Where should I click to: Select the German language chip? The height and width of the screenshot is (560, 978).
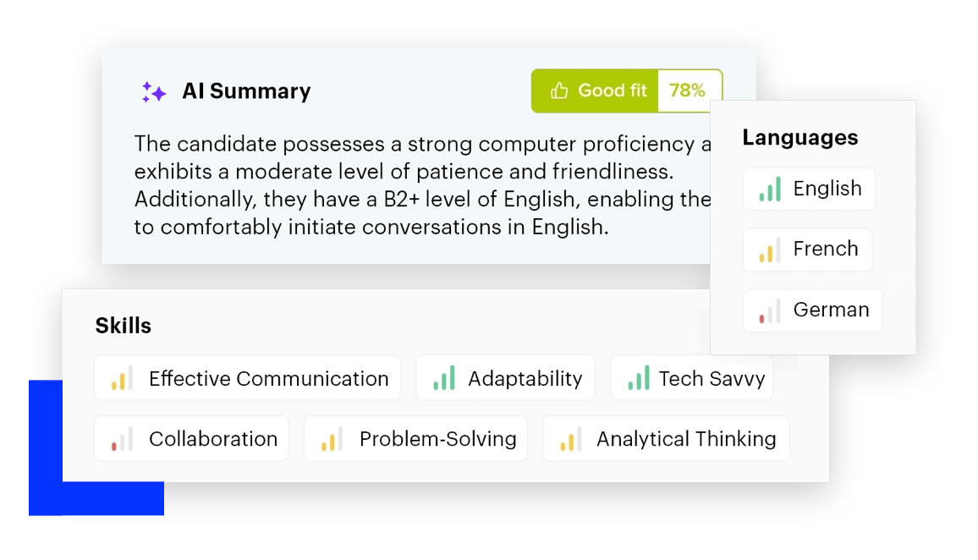click(812, 310)
